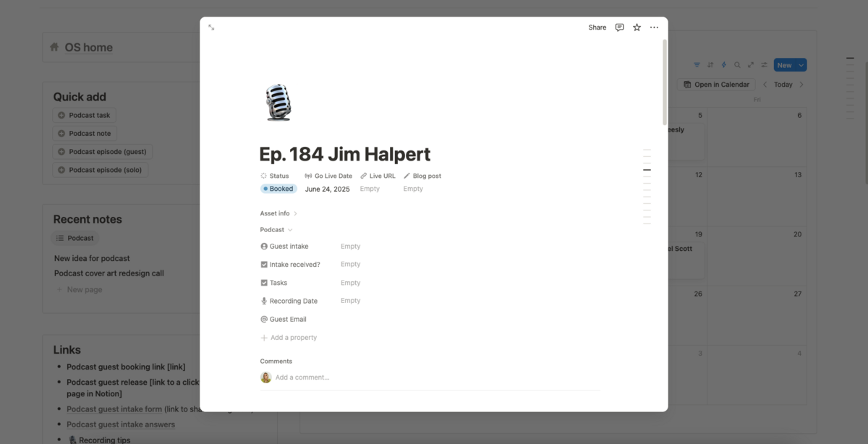Open OS home link in background page
This screenshot has width=868, height=444.
tap(88, 48)
